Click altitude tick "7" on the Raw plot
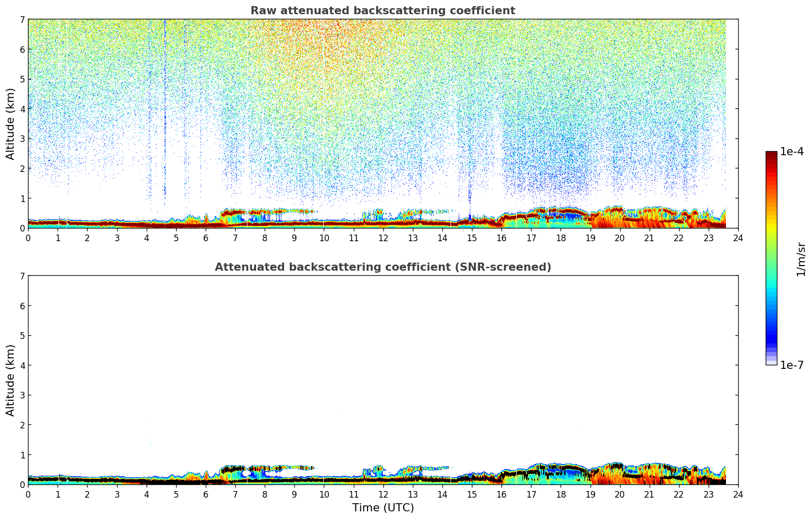The height and width of the screenshot is (519, 812). 22,20
